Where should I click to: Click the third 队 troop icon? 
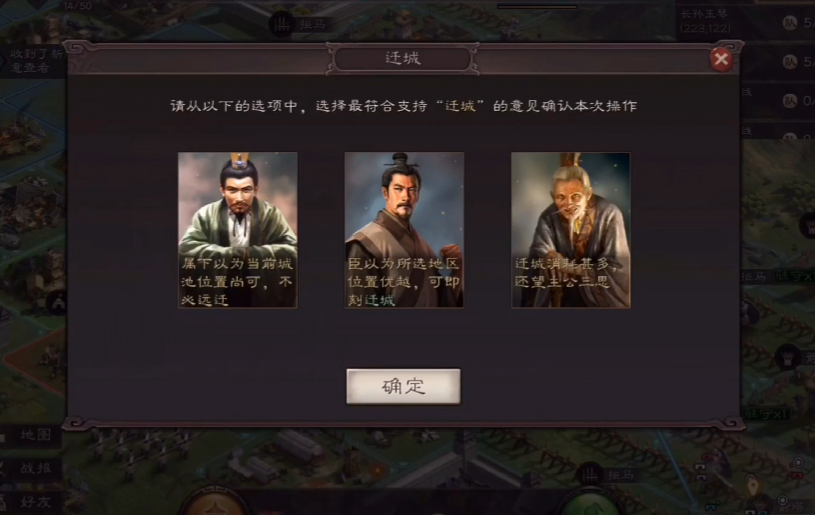click(x=790, y=100)
